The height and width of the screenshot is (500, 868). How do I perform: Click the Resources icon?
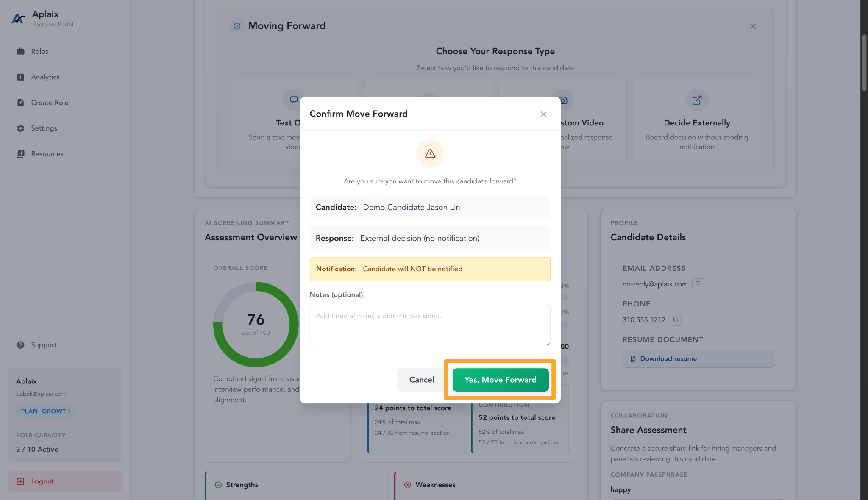pos(20,154)
